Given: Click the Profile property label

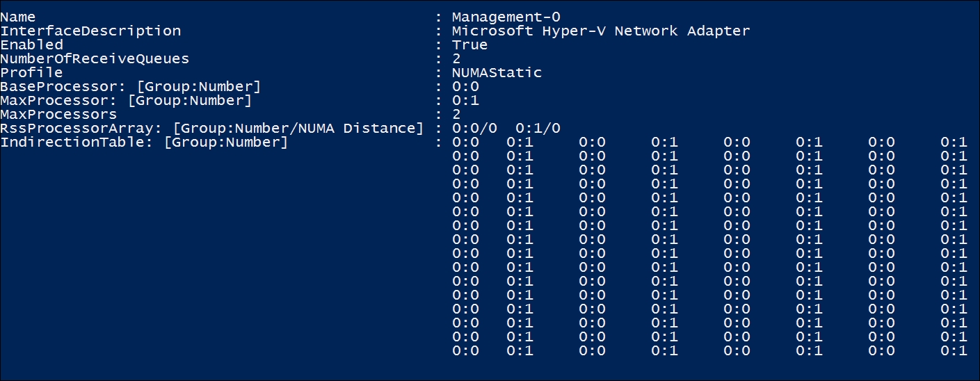Looking at the screenshot, I should coord(31,72).
